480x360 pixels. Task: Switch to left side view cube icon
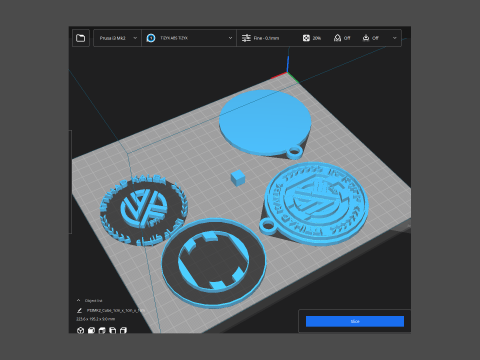(x=113, y=330)
